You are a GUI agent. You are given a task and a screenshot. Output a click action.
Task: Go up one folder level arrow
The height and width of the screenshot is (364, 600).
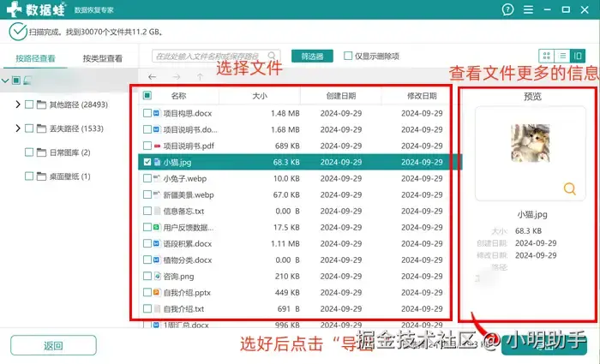coord(200,77)
